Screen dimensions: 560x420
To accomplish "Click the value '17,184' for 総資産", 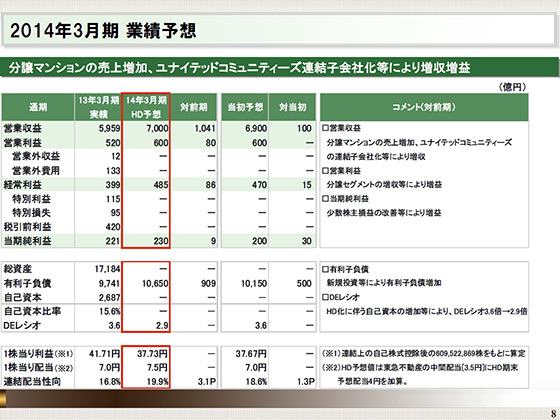I will [107, 269].
